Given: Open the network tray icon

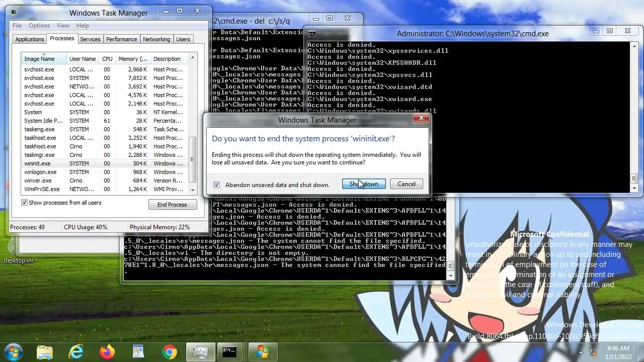Looking at the screenshot, I should [x=594, y=352].
